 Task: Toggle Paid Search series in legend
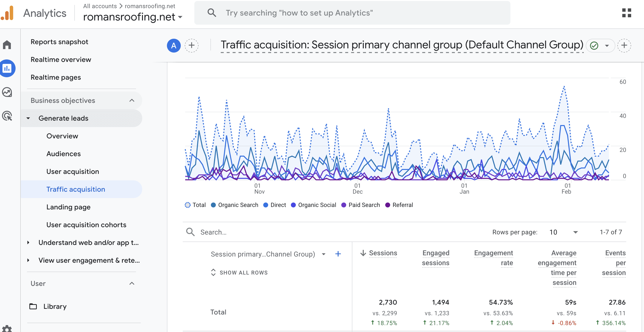pos(361,205)
